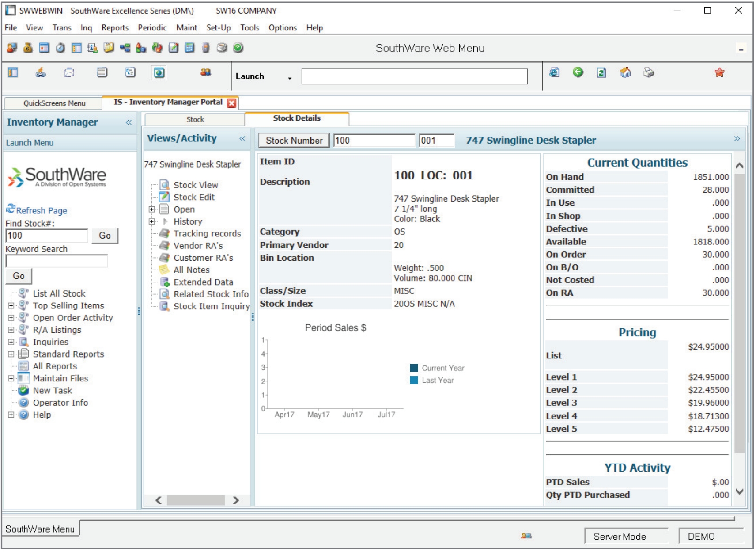Switch to the Stock tab
This screenshot has width=756, height=552.
coord(196,119)
